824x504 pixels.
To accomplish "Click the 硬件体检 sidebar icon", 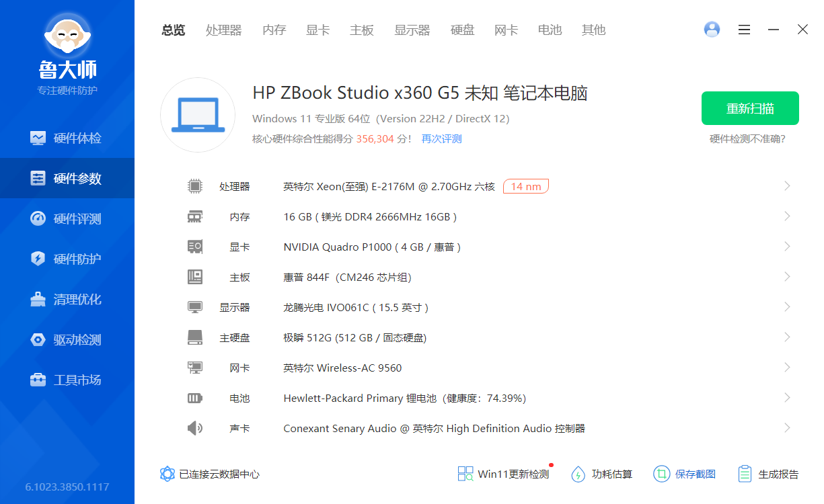I will (x=38, y=138).
